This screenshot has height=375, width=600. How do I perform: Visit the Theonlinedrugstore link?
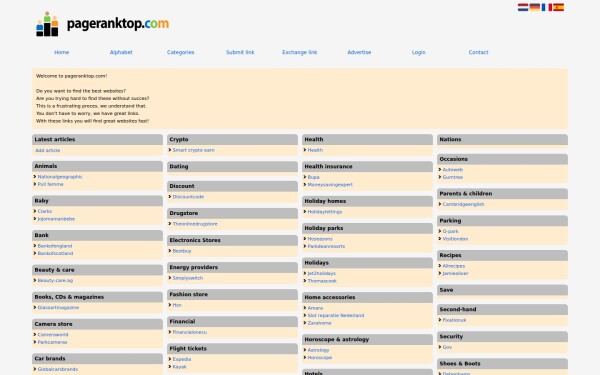coord(195,224)
